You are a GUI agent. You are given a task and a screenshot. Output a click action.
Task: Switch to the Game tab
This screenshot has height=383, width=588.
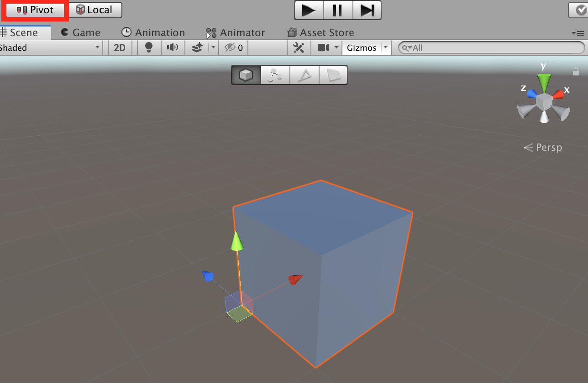point(80,32)
